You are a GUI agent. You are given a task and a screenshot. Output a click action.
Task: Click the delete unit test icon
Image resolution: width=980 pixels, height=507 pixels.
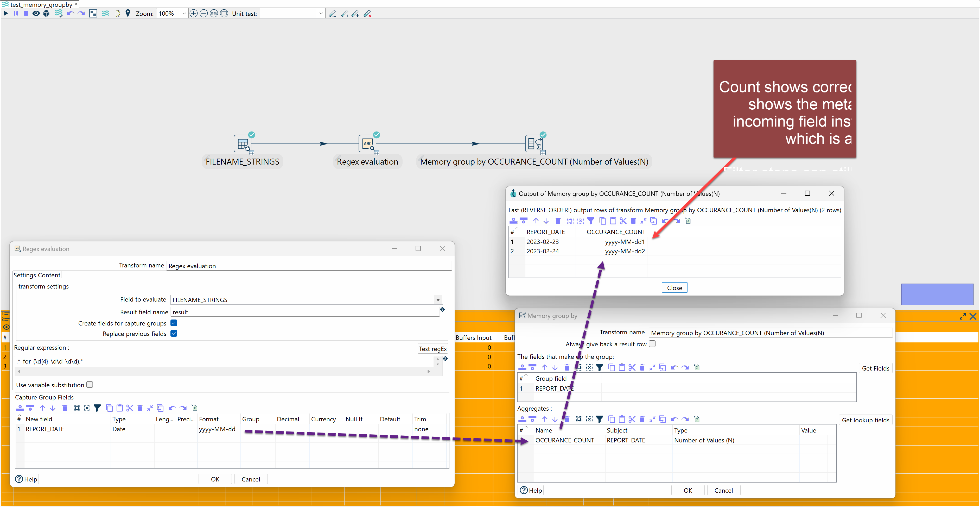click(367, 14)
